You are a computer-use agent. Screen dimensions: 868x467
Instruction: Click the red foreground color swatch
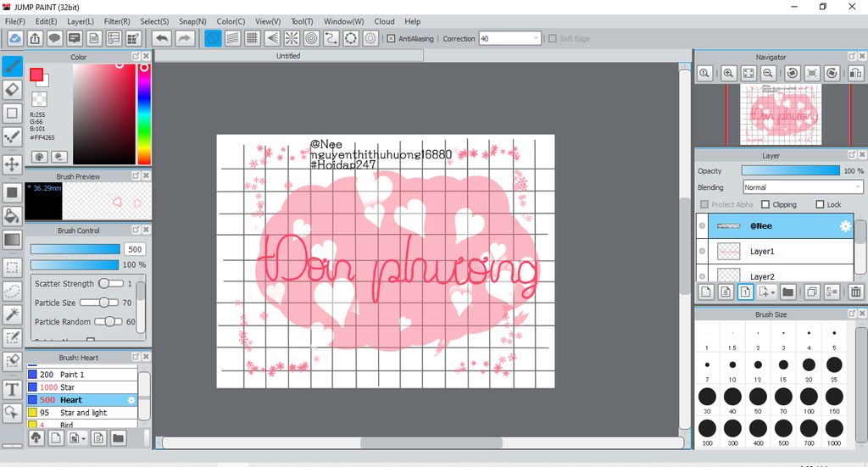pos(36,75)
